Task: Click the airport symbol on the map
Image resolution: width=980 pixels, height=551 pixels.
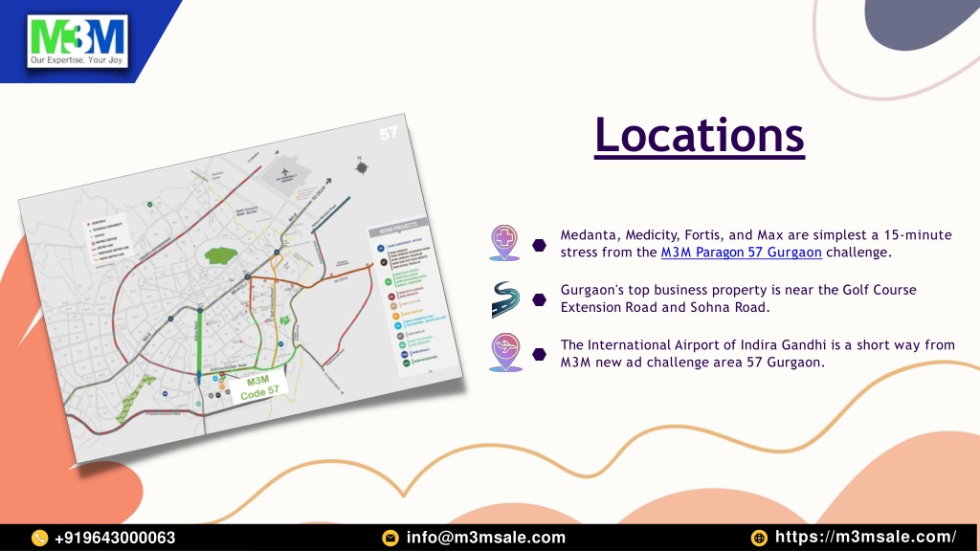Action: (285, 172)
